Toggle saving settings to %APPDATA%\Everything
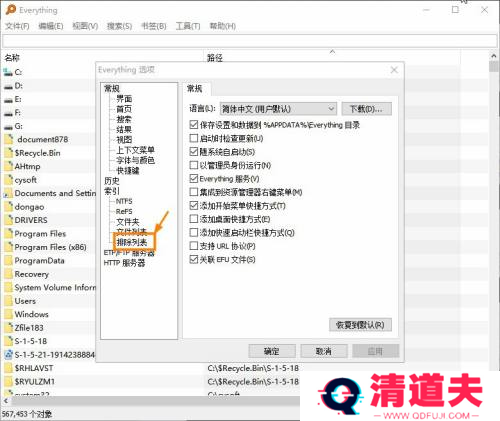Screen dimensions: 500x421 [194, 125]
